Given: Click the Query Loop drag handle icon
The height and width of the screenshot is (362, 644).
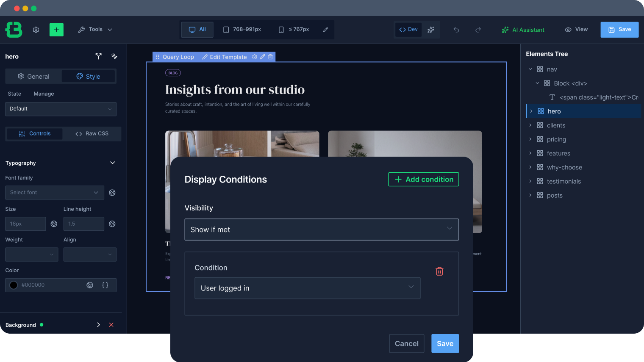Looking at the screenshot, I should coord(158,57).
